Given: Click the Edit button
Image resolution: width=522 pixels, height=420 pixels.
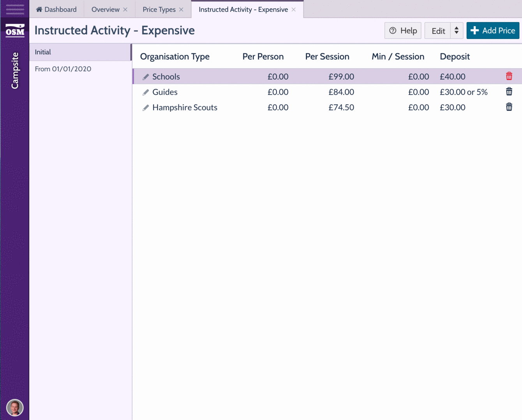Looking at the screenshot, I should click(438, 31).
